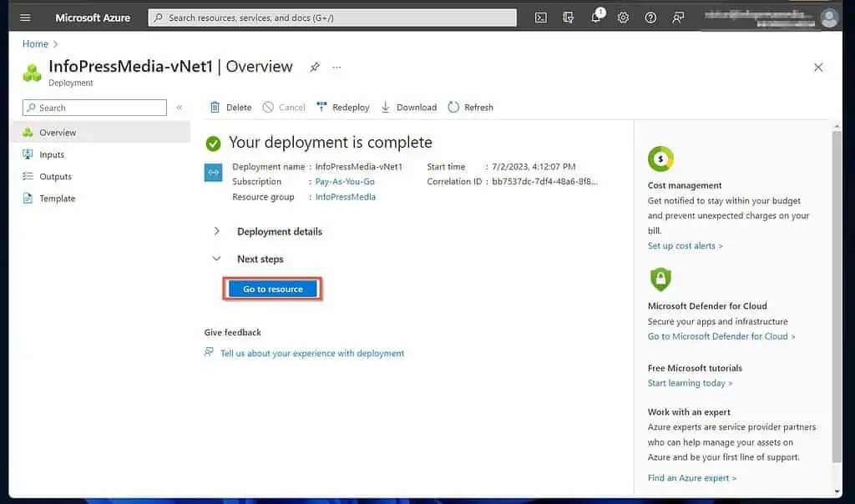This screenshot has height=504, width=855.
Task: Pin the deployment overview to dashboard
Action: (315, 68)
